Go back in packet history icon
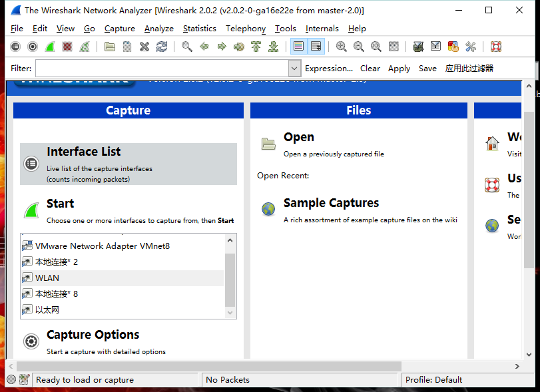This screenshot has height=392, width=540. click(204, 47)
